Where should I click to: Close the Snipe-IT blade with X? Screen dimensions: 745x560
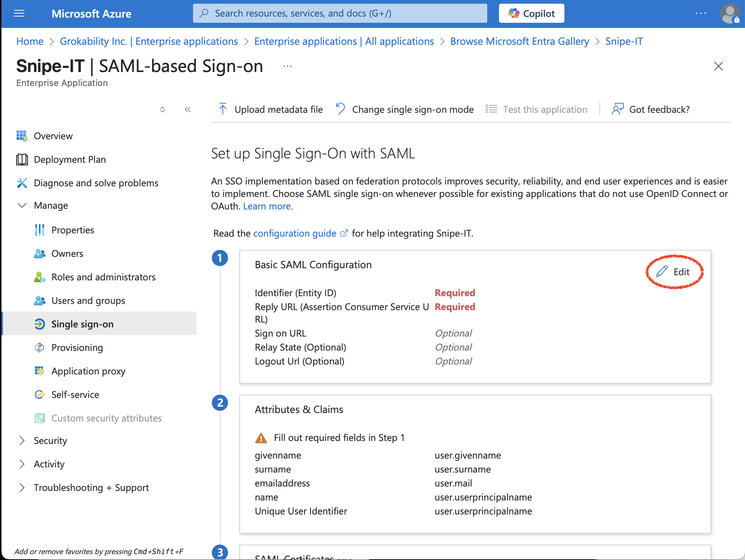click(x=718, y=66)
